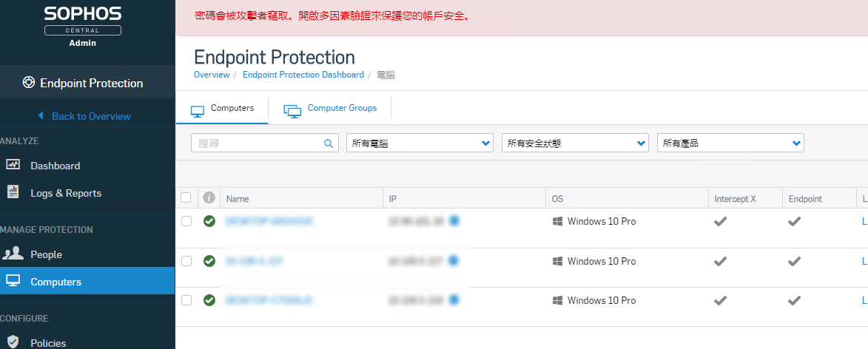Check the first computer row checkbox
This screenshot has width=868, height=349.
186,221
